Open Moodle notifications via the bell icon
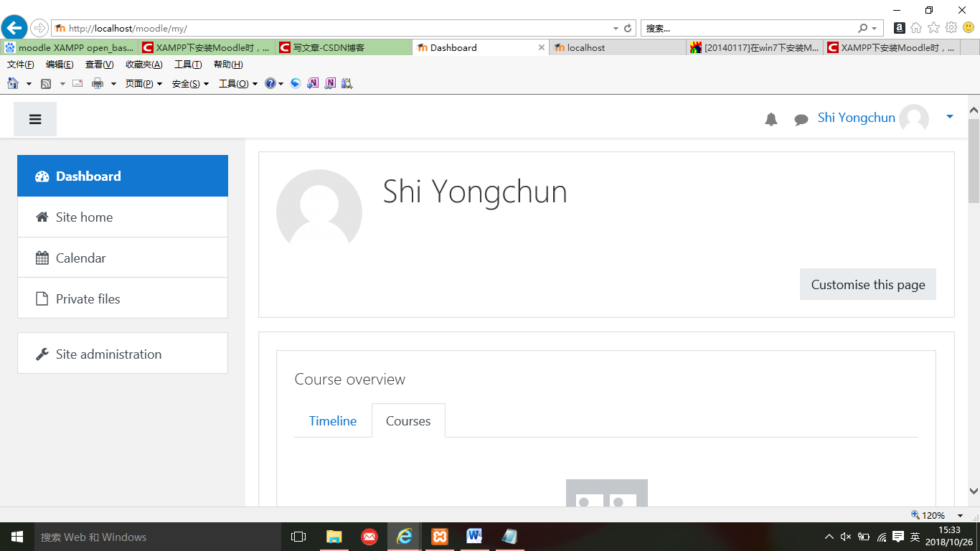Image resolution: width=980 pixels, height=551 pixels. coord(771,119)
